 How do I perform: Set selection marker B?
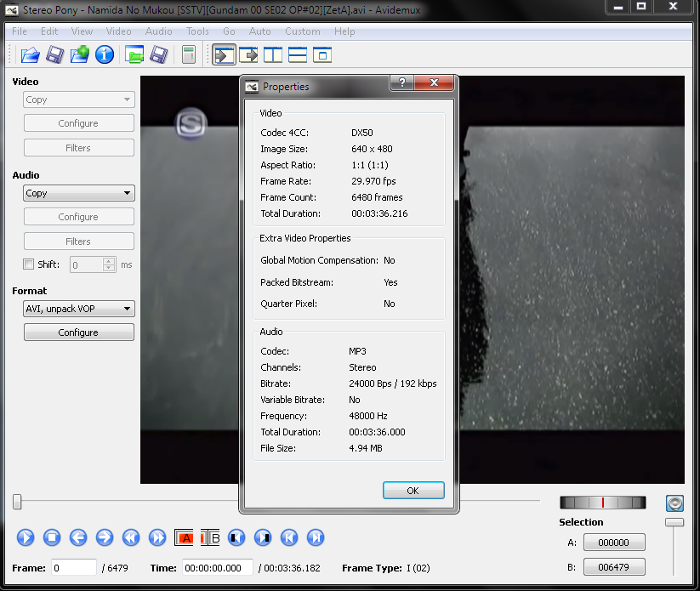pyautogui.click(x=210, y=537)
